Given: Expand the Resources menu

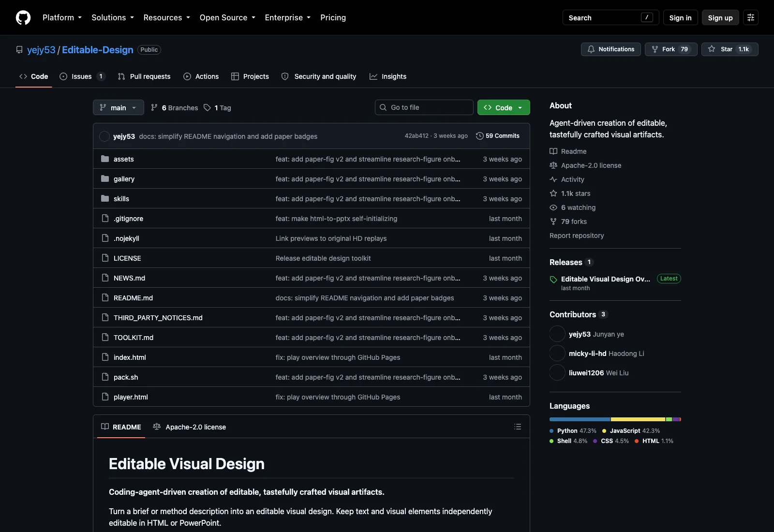Looking at the screenshot, I should 167,17.
